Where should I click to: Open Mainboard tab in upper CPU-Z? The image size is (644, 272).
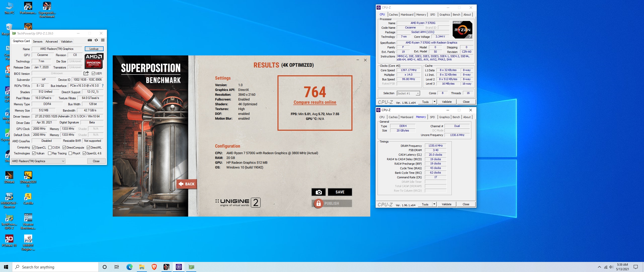click(407, 15)
